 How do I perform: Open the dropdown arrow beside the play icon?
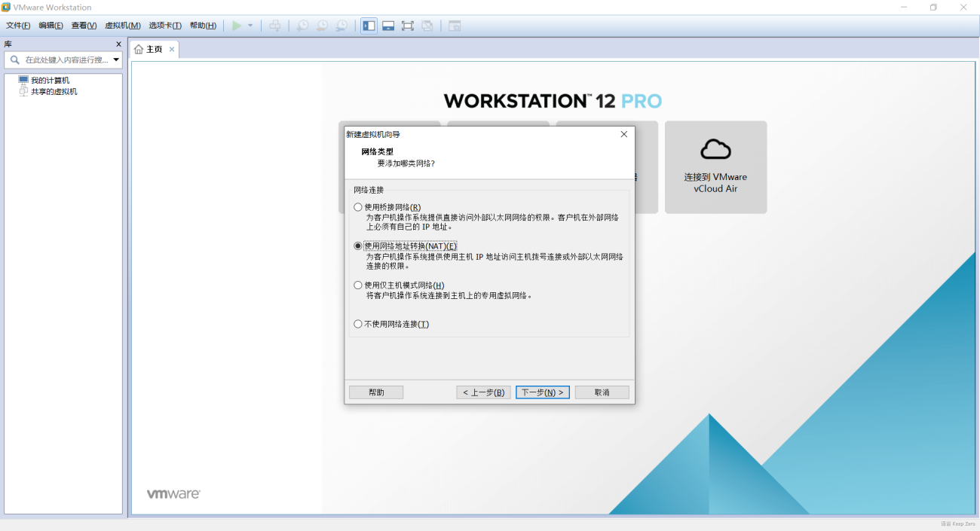[x=250, y=26]
